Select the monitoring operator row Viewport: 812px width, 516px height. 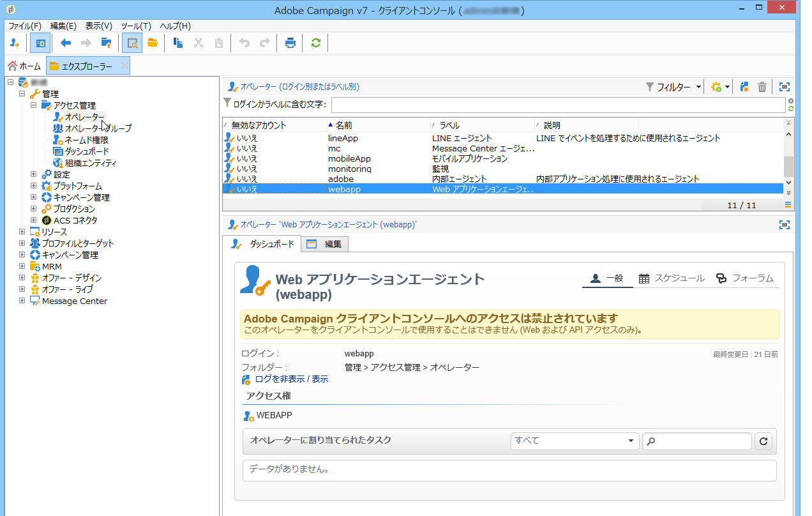(502, 169)
